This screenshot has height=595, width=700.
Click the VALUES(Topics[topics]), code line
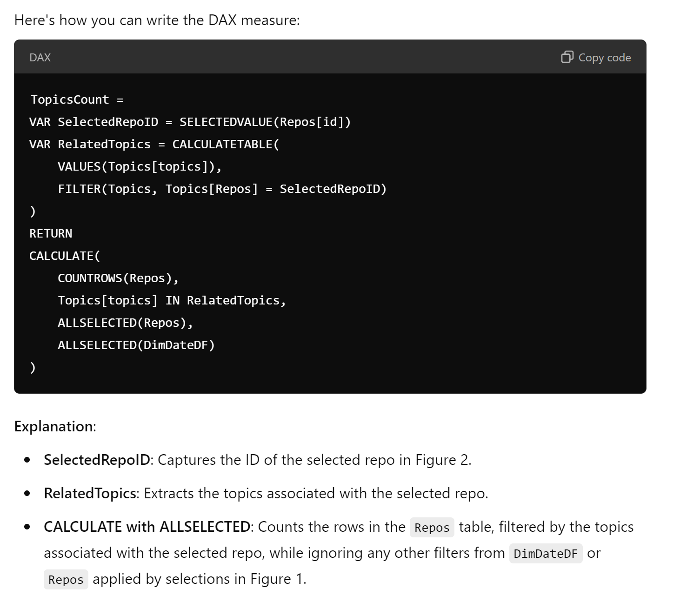140,167
